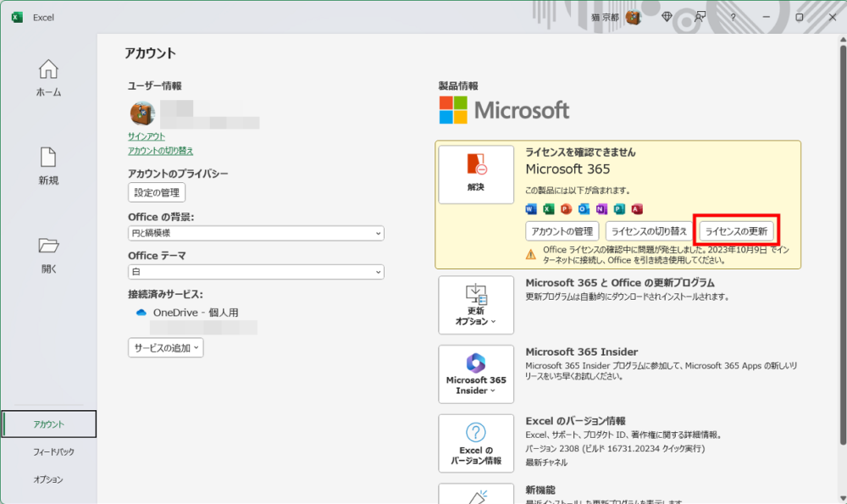
Task: Open フィードバック in the sidebar
Action: point(53,451)
